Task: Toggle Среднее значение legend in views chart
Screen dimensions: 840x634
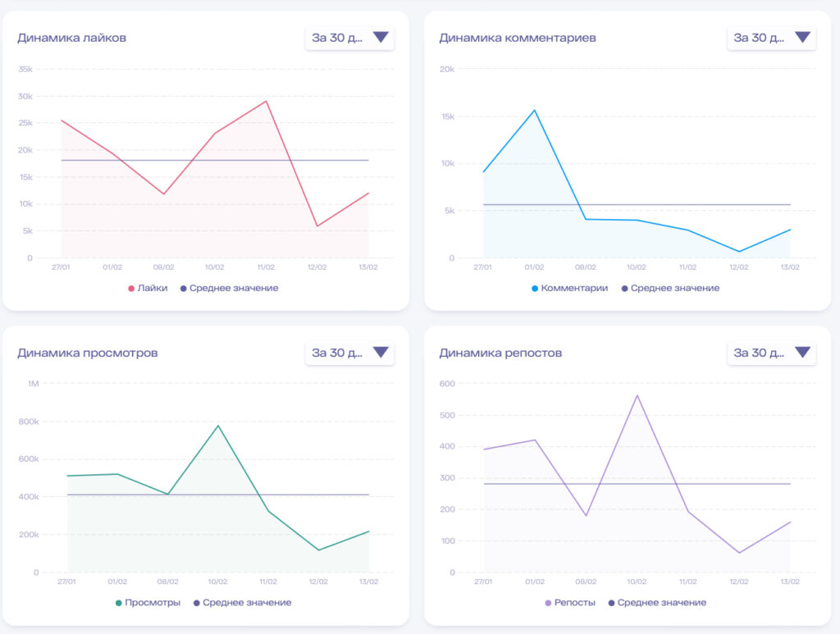Action: click(242, 602)
